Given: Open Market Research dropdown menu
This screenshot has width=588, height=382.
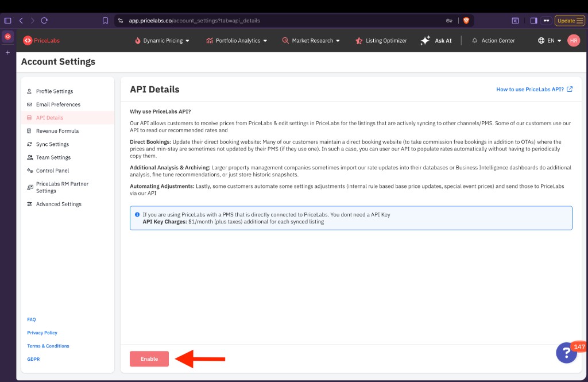Looking at the screenshot, I should 311,41.
